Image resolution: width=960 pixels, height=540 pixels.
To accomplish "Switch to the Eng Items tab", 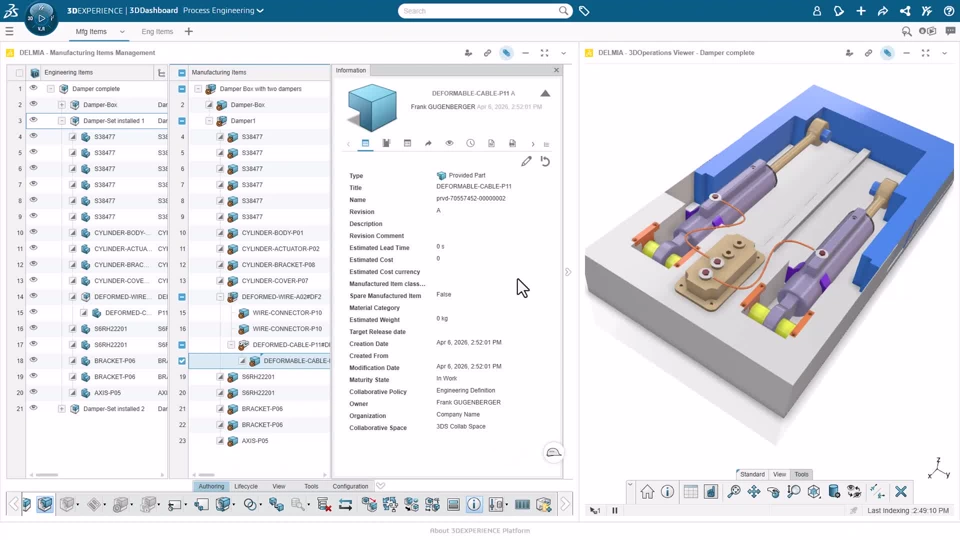I will pyautogui.click(x=157, y=32).
